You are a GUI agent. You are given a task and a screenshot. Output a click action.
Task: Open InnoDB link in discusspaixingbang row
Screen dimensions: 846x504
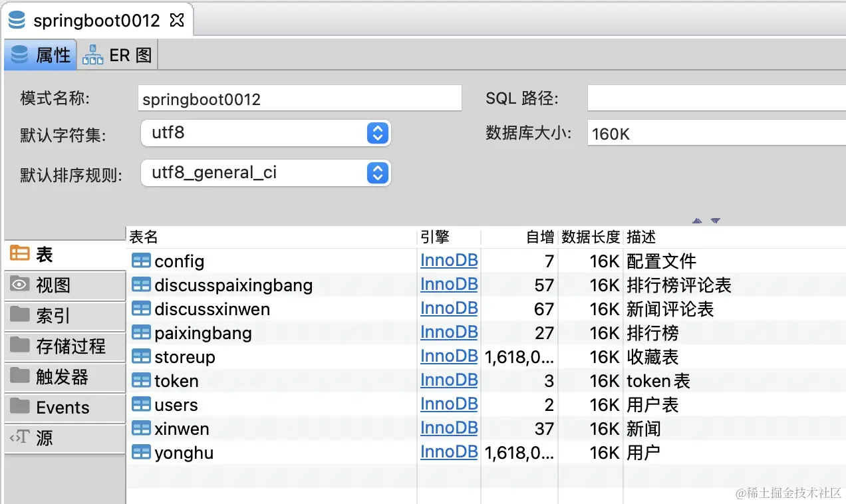[x=449, y=285]
